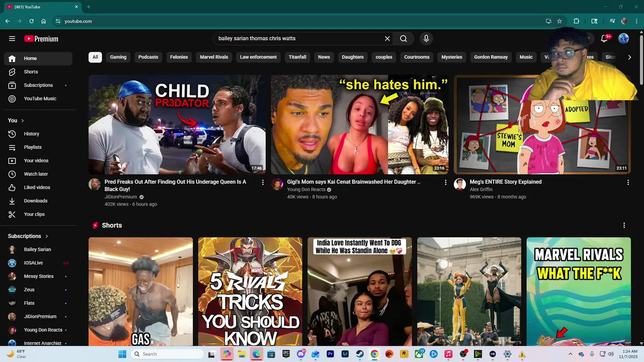Reload the page in Chrome
The height and width of the screenshot is (362, 644).
31,21
